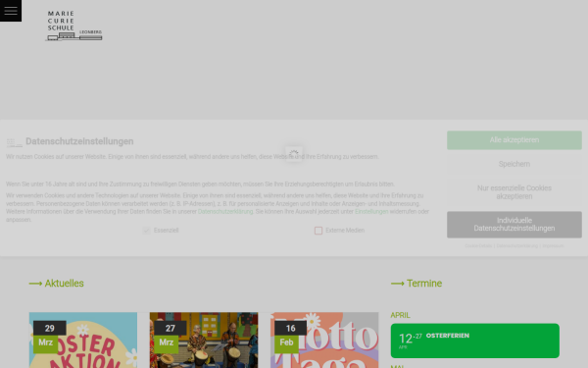Open the Motto Tage news thumbnail
This screenshot has height=368, width=588.
(x=324, y=341)
